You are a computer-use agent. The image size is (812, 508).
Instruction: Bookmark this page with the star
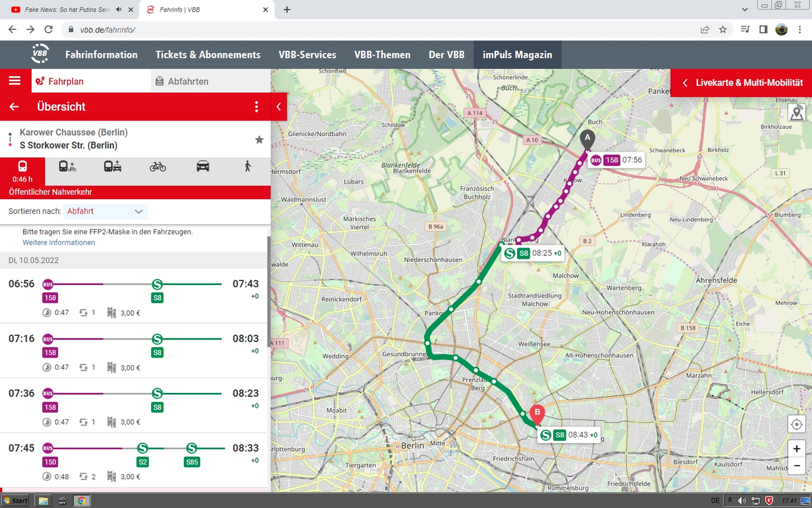tap(723, 30)
